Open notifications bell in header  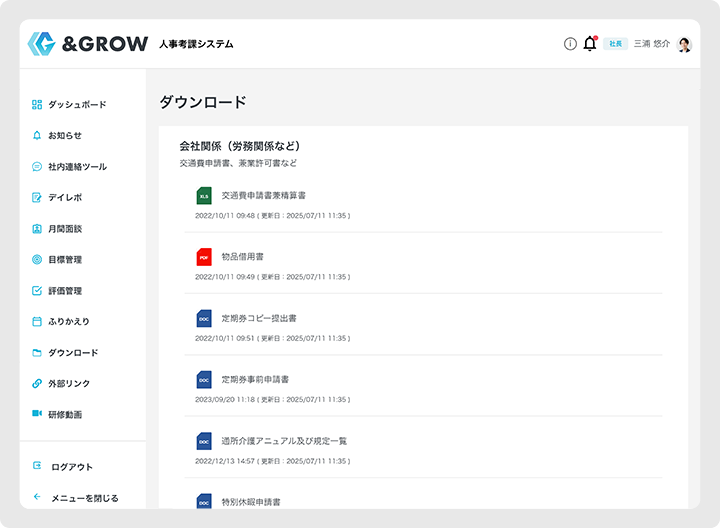tap(590, 44)
